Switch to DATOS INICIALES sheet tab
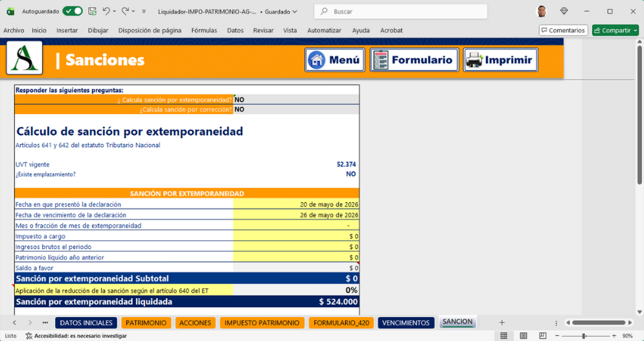 (x=86, y=323)
